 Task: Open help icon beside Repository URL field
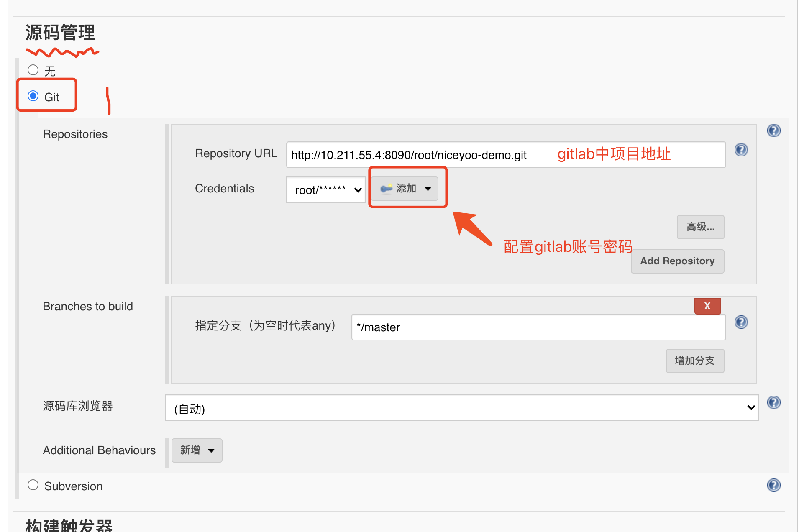tap(741, 150)
